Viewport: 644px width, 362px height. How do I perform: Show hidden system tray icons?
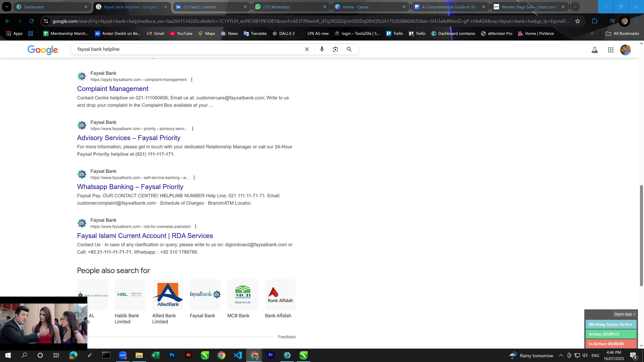pos(561,355)
